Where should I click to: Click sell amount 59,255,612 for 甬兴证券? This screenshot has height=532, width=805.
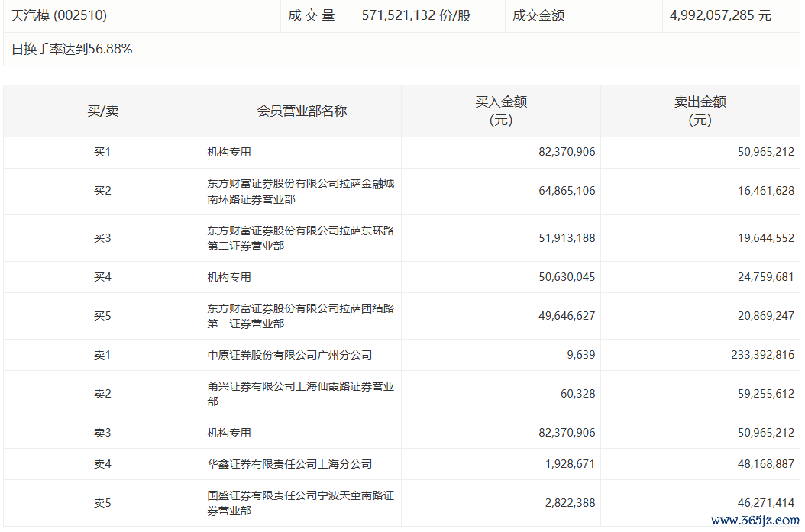pos(761,395)
